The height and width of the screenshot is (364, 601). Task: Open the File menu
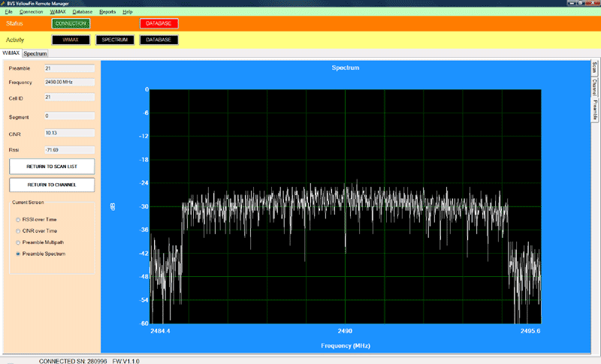(8, 12)
